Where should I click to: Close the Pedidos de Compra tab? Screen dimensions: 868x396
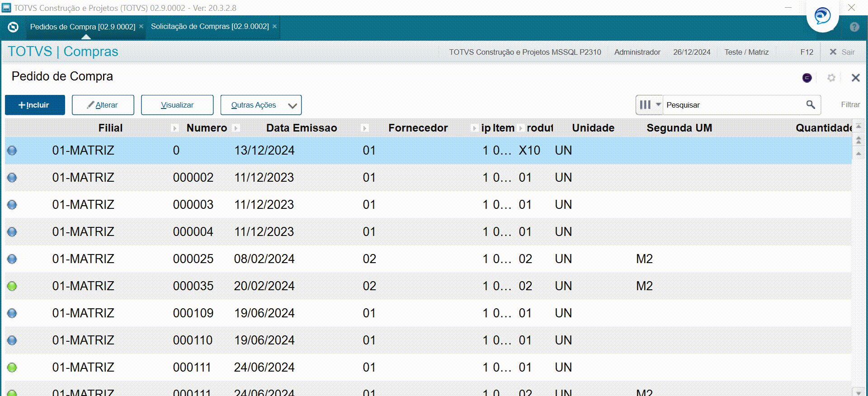[141, 27]
